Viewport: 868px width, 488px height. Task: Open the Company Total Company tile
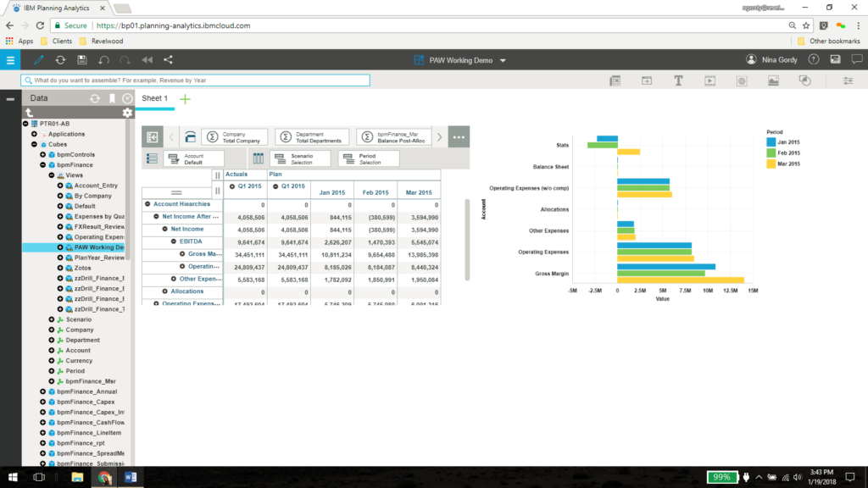[x=235, y=137]
